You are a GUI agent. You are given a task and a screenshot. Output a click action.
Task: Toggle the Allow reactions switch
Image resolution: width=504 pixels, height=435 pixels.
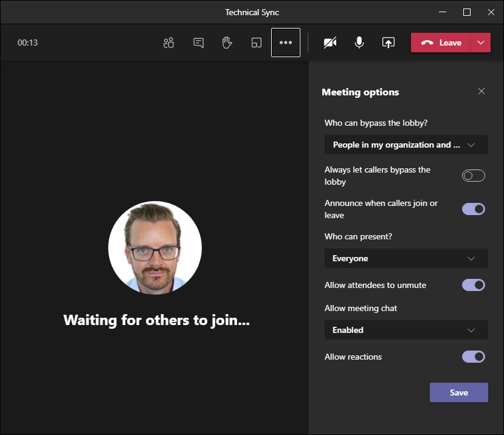coord(474,357)
